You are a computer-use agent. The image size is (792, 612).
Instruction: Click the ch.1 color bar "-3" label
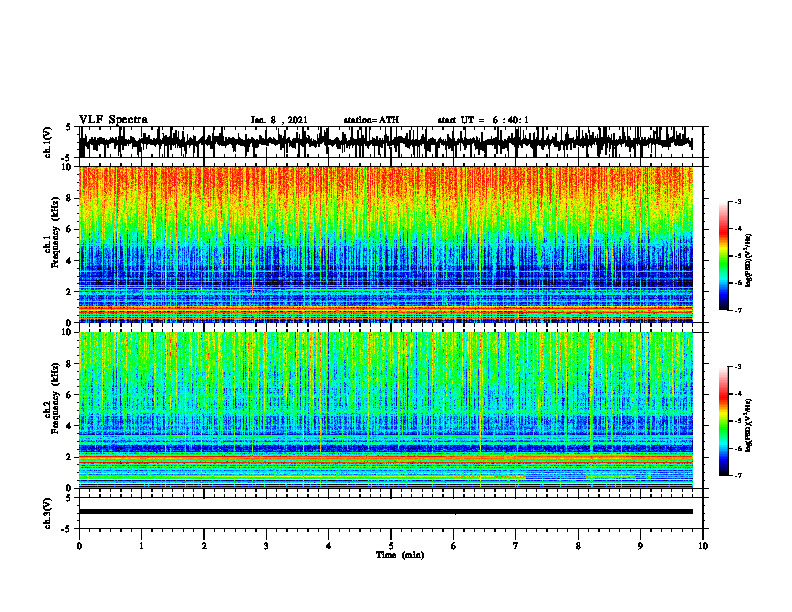(738, 201)
